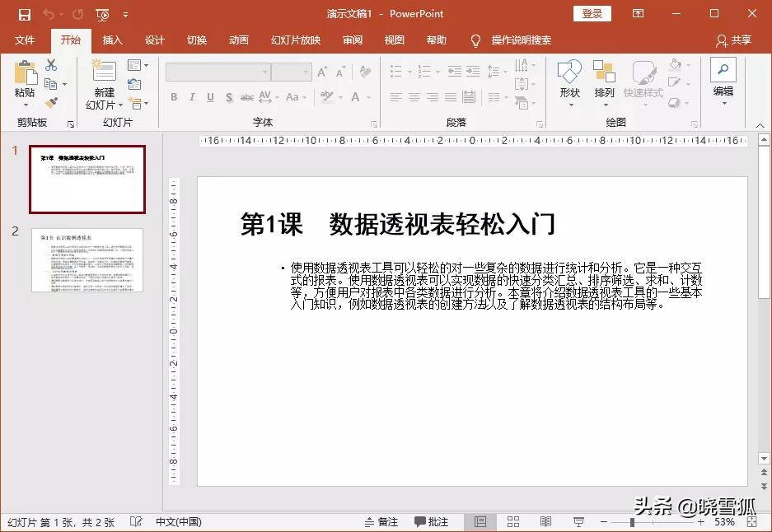
Task: Click the Copy (复制) icon
Action: click(52, 83)
